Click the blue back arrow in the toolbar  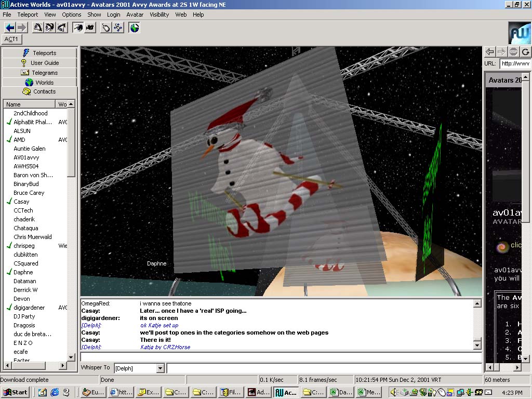click(x=9, y=28)
